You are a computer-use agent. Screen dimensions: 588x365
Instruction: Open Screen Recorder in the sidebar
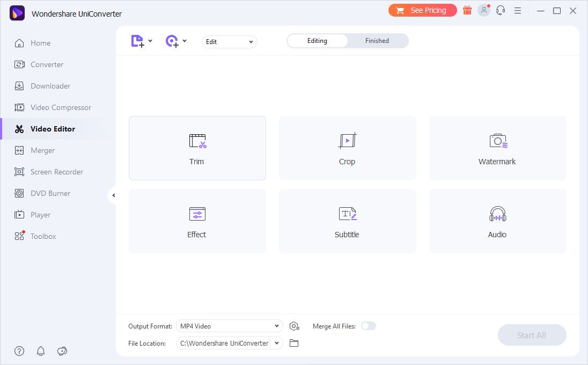[58, 172]
